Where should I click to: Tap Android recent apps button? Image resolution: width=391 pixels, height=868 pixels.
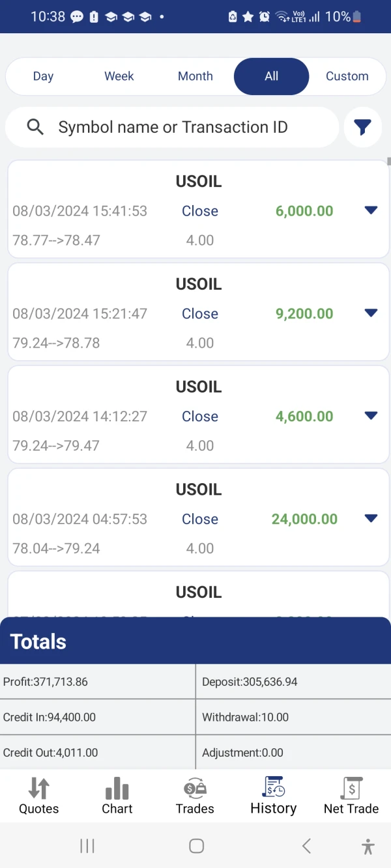click(87, 846)
